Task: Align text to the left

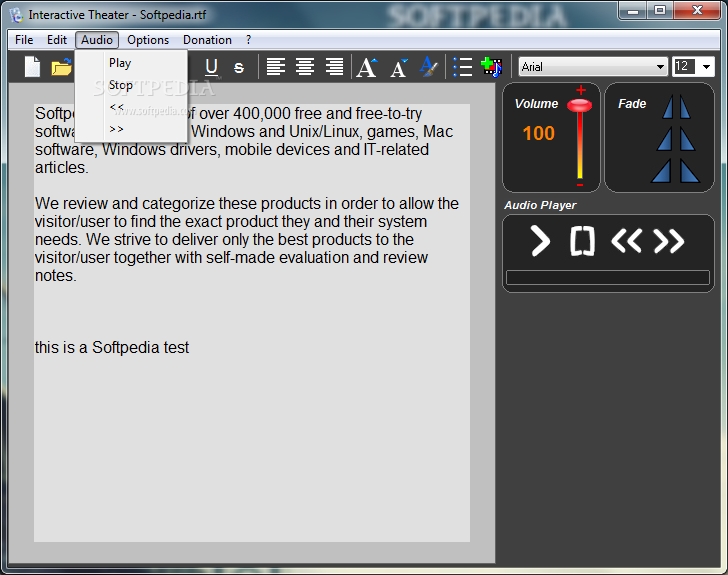Action: click(276, 67)
